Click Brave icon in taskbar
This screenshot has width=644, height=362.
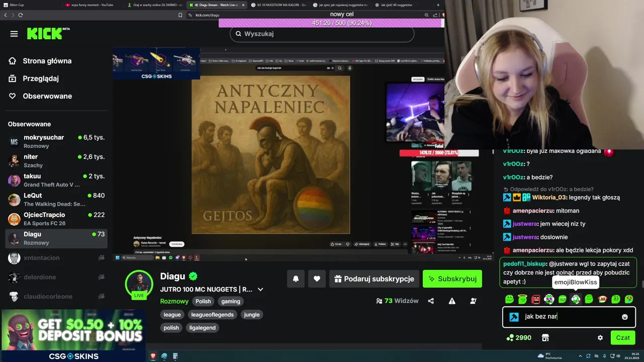coord(153,356)
